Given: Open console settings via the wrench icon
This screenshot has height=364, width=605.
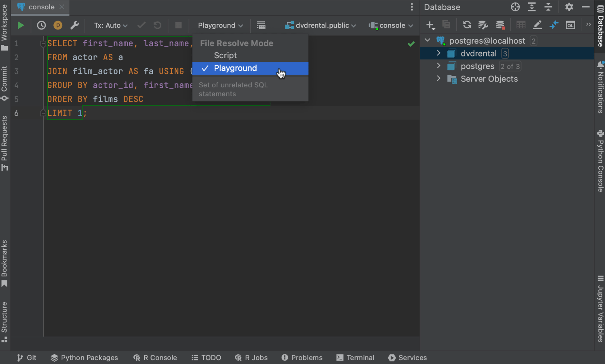Looking at the screenshot, I should pyautogui.click(x=75, y=25).
